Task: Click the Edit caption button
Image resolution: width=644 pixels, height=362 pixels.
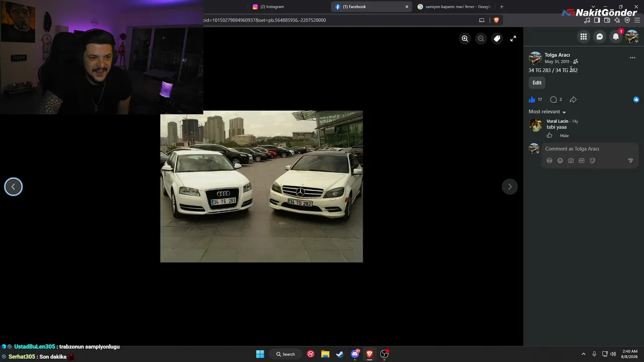Action: click(537, 83)
